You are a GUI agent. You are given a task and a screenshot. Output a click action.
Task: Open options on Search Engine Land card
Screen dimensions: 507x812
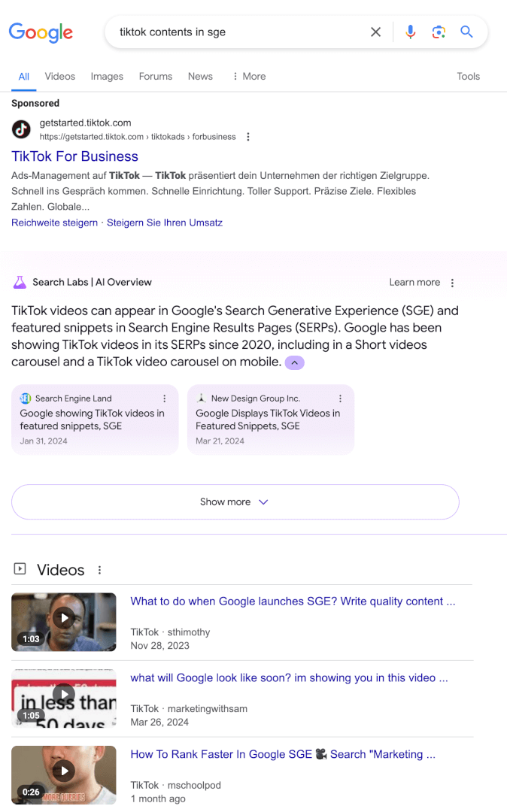tap(165, 398)
